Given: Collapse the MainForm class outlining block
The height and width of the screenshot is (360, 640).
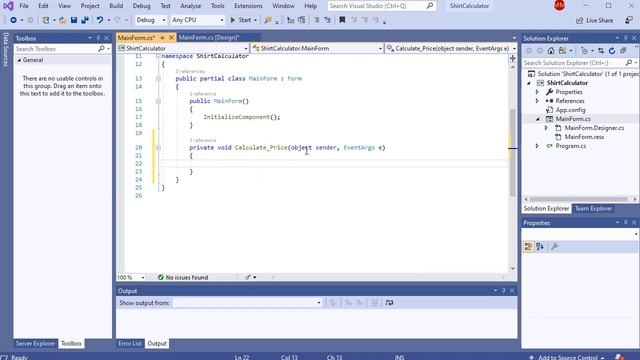Looking at the screenshot, I should (x=158, y=78).
